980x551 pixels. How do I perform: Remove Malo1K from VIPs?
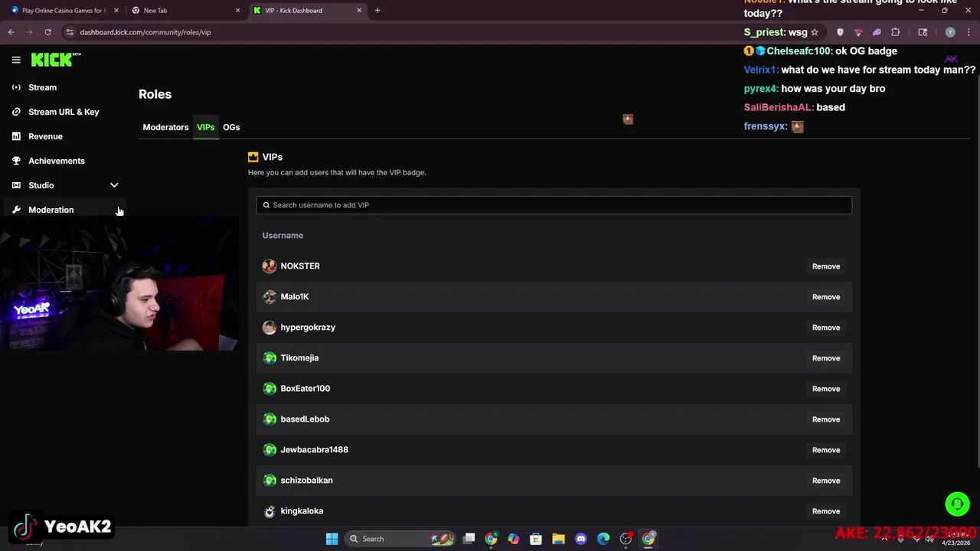826,297
